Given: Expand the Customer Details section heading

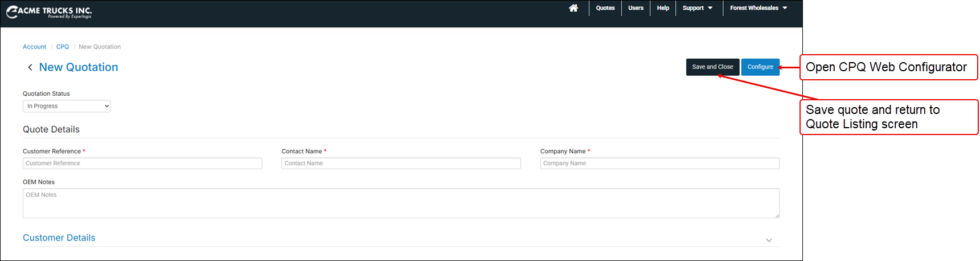Looking at the screenshot, I should point(59,238).
